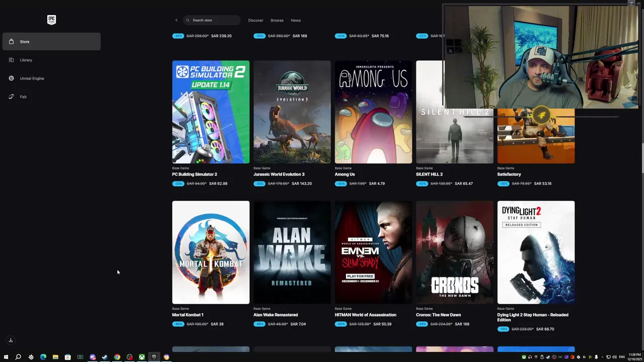Focus the Search store field
Viewport: 644px width, 362px height.
pyautogui.click(x=212, y=20)
